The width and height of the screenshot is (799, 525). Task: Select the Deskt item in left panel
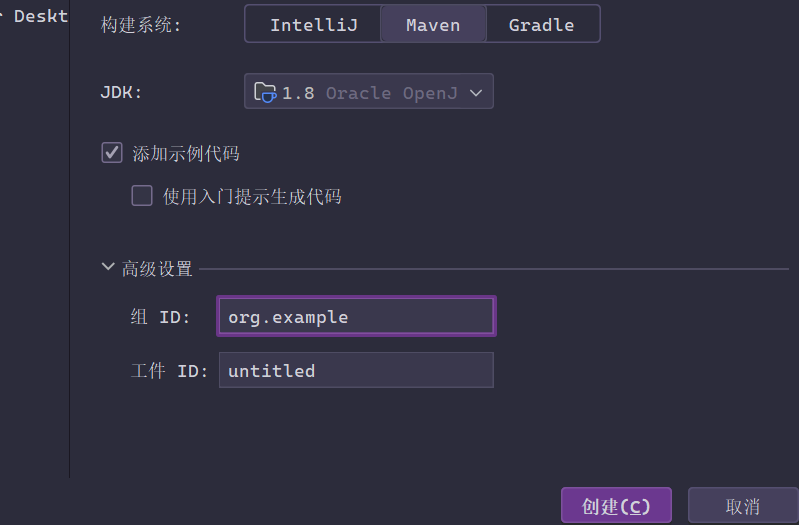pyautogui.click(x=40, y=16)
